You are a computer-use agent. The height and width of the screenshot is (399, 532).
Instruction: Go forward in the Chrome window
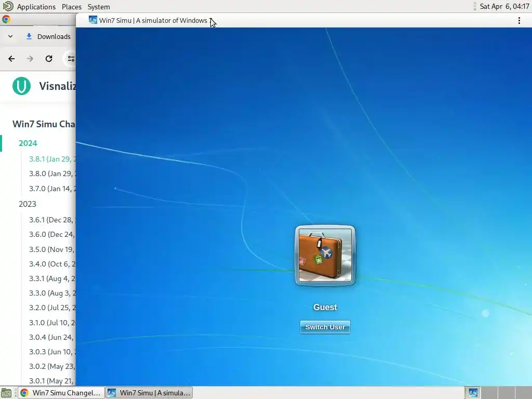click(30, 59)
